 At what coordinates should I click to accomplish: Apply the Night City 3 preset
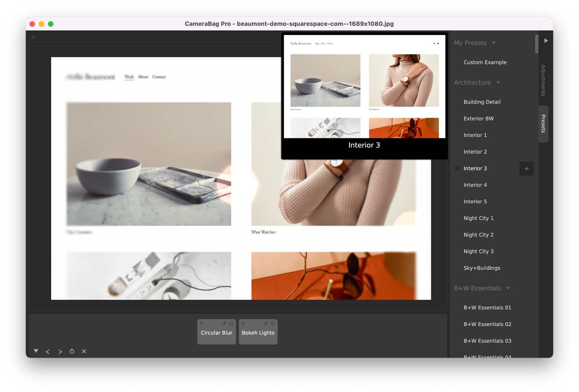click(x=478, y=252)
